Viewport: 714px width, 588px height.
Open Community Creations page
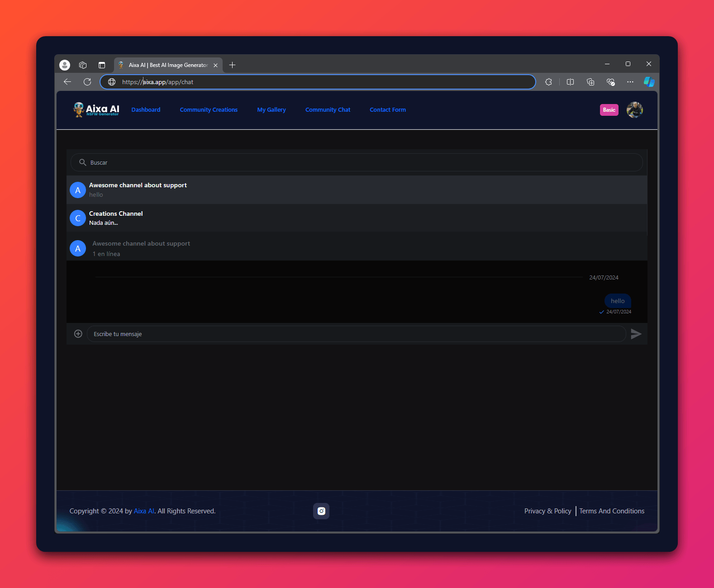(x=209, y=110)
